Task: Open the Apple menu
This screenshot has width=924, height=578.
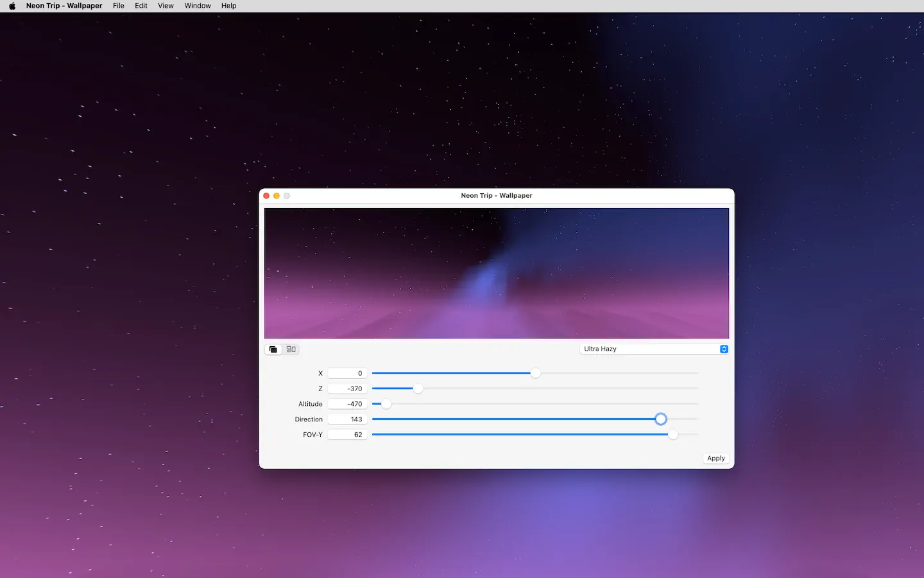Action: point(12,6)
